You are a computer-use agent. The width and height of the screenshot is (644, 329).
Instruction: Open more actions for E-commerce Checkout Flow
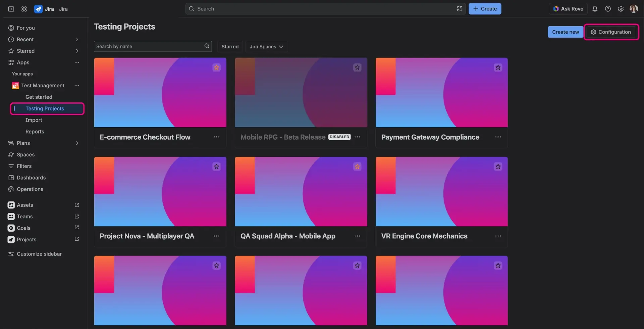coord(217,137)
